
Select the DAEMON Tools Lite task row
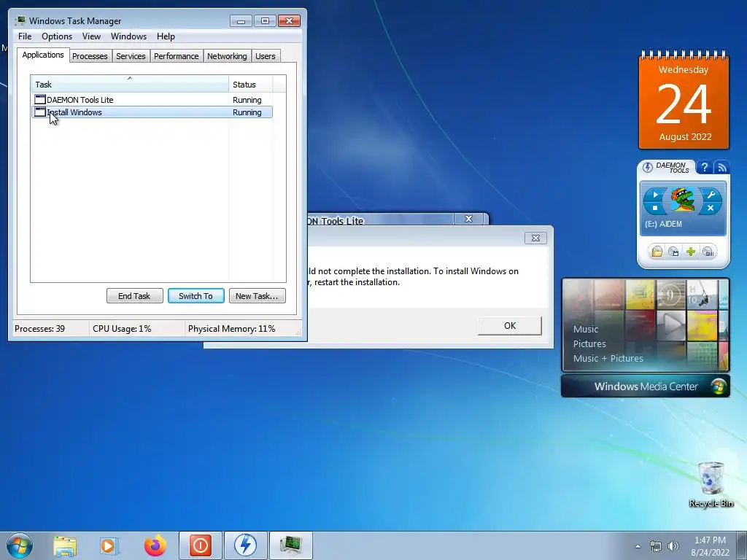coord(152,99)
